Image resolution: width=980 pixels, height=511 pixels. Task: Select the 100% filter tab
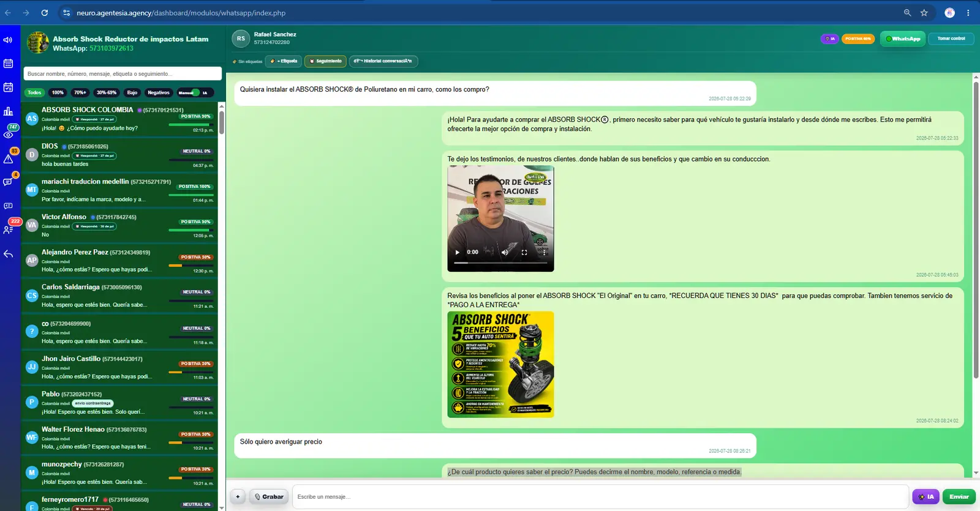[x=58, y=93]
